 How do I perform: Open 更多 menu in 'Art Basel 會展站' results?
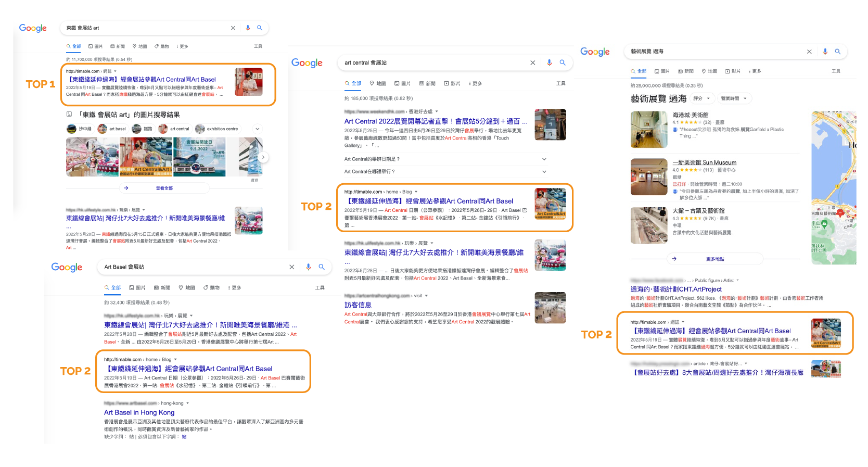pyautogui.click(x=235, y=288)
